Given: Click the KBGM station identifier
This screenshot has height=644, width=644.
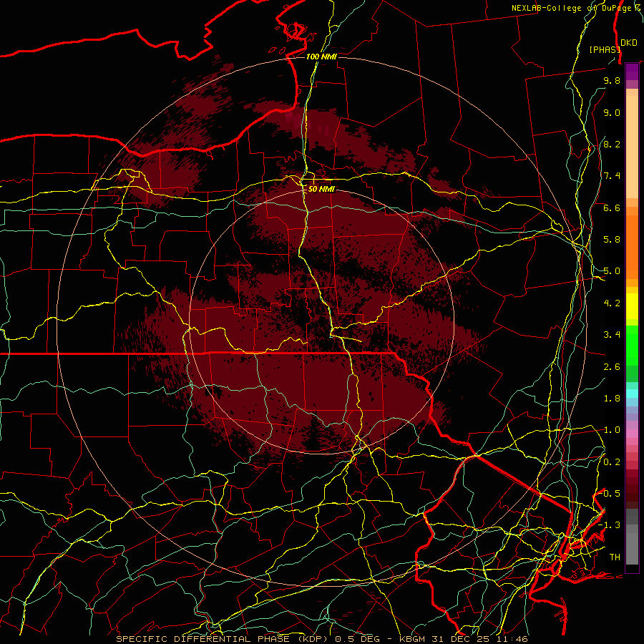Looking at the screenshot, I should [x=414, y=639].
